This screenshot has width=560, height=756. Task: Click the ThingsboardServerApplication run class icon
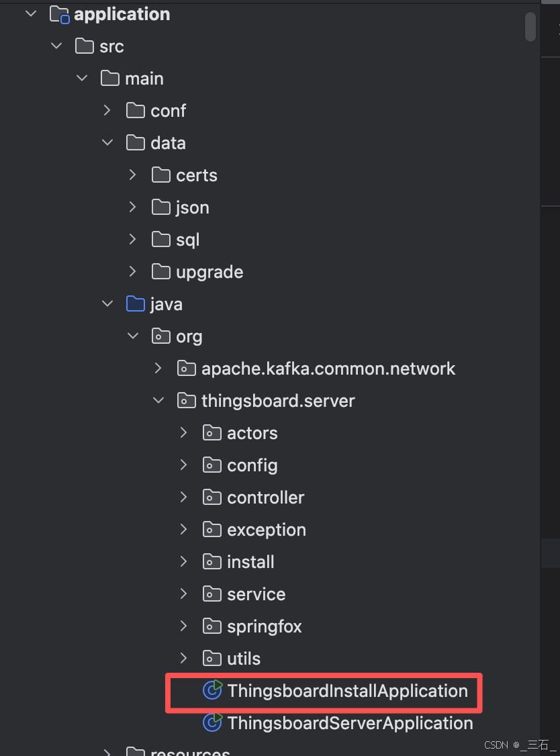point(212,722)
